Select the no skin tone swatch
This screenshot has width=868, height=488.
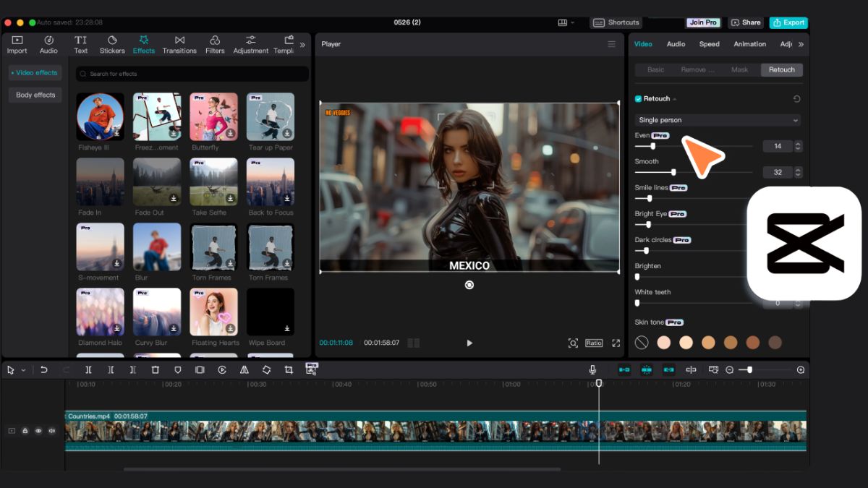642,343
